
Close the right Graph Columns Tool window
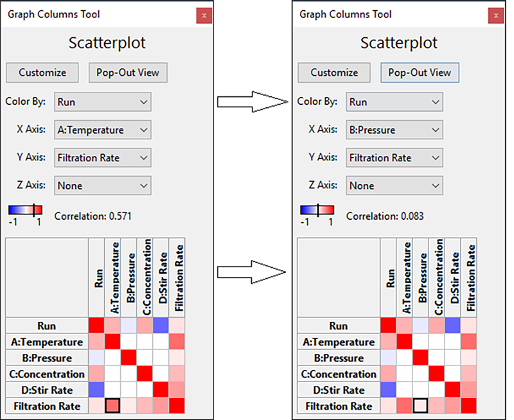(x=495, y=15)
